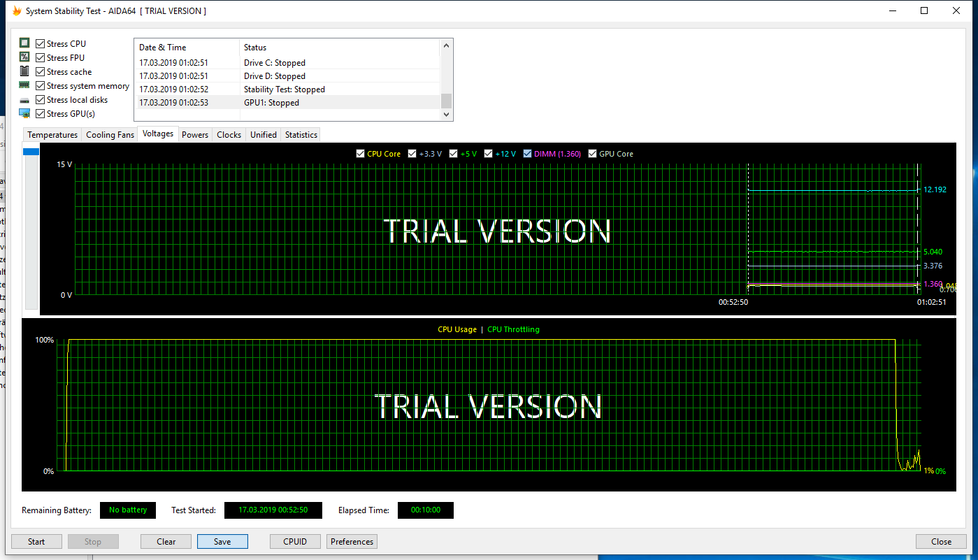978x560 pixels.
Task: Toggle the DIMM (1.360) graph checkbox
Action: tap(527, 153)
